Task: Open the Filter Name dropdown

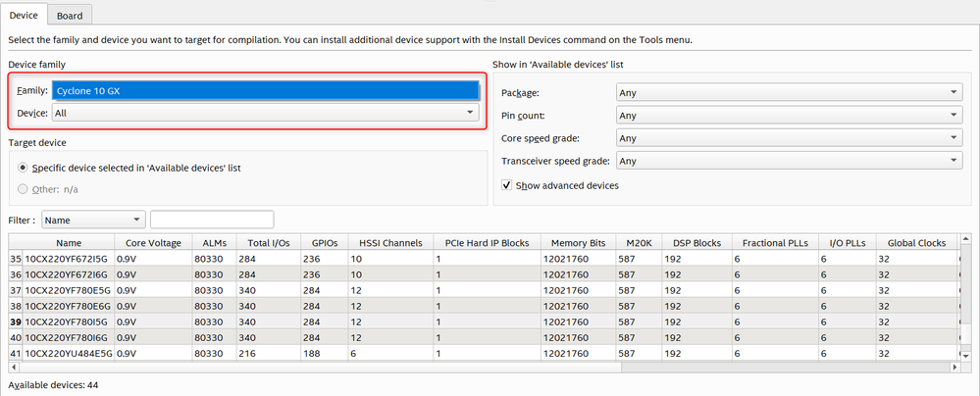Action: coord(93,220)
